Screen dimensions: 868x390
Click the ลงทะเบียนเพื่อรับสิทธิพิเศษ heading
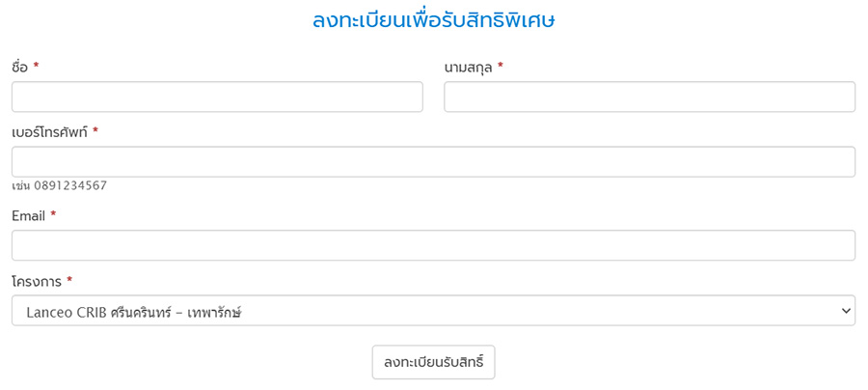pyautogui.click(x=433, y=19)
